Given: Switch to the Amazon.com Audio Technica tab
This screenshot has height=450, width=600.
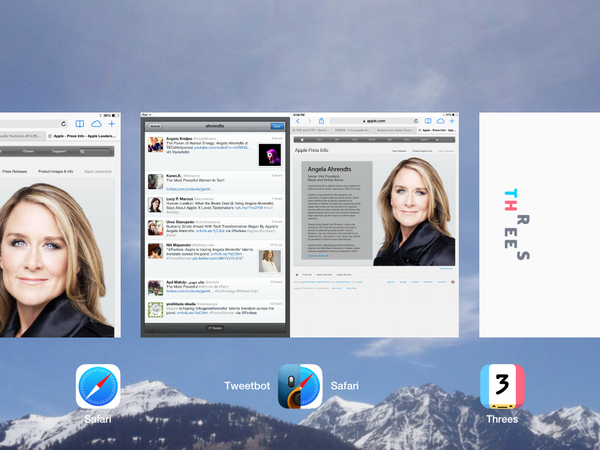Looking at the screenshot, I should 395,130.
